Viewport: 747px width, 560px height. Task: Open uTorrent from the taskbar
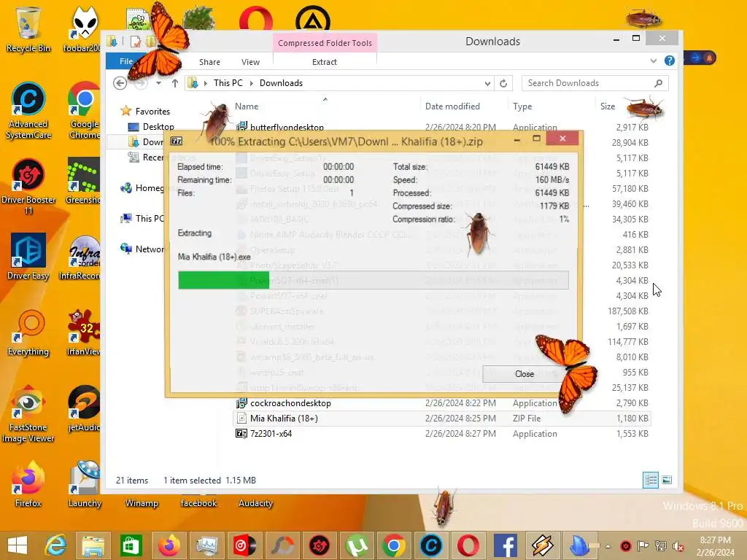356,545
